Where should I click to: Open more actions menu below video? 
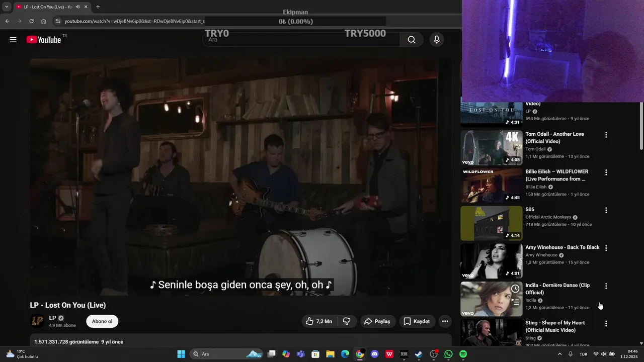(x=445, y=321)
